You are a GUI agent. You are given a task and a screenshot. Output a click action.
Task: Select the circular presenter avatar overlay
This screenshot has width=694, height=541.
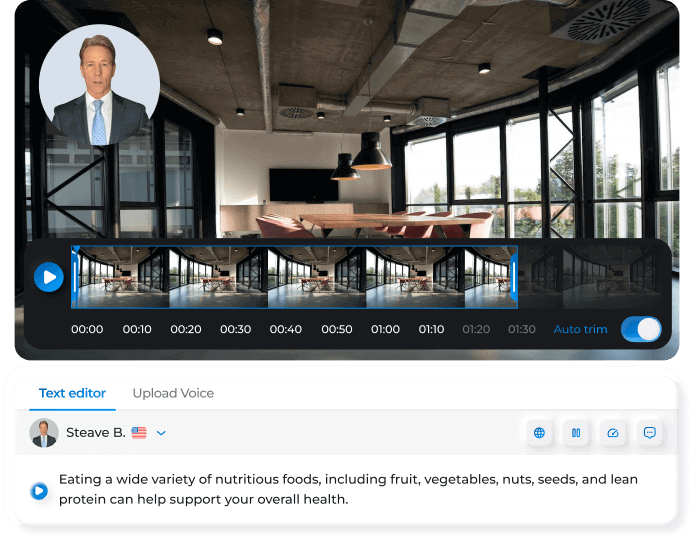coord(100,85)
